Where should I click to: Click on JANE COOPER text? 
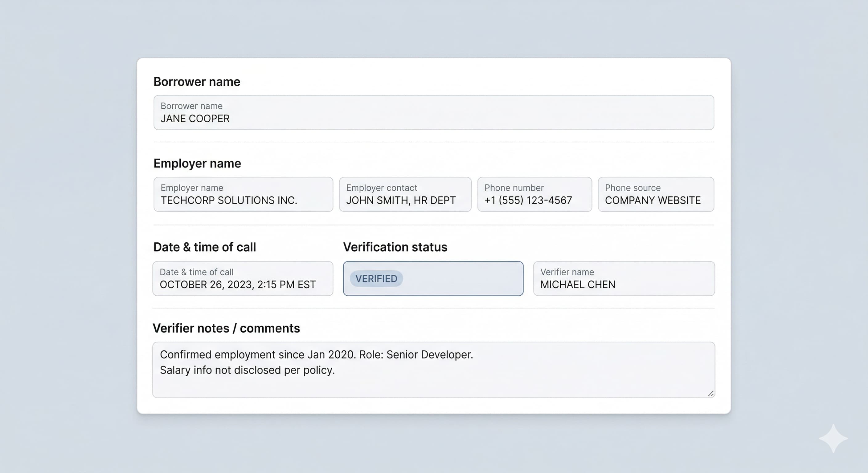click(195, 119)
